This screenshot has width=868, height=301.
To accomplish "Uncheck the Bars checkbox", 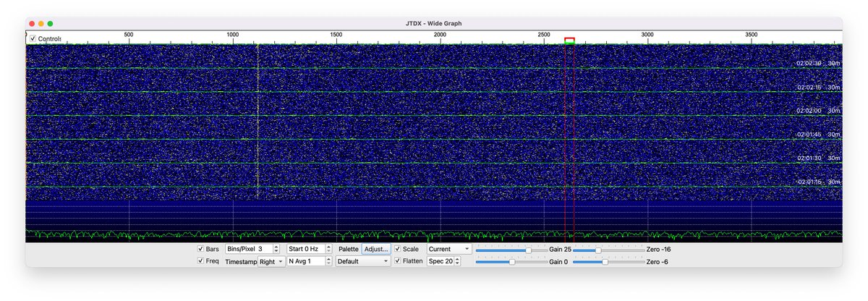I will click(x=200, y=249).
